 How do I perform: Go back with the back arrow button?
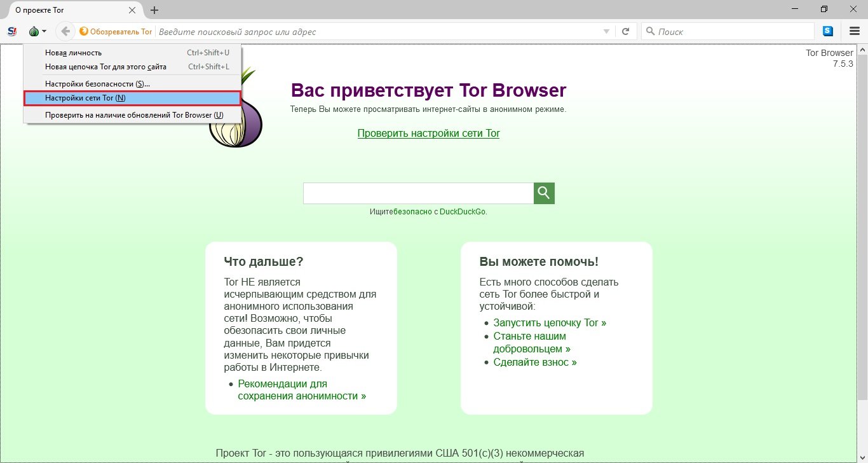pyautogui.click(x=65, y=31)
